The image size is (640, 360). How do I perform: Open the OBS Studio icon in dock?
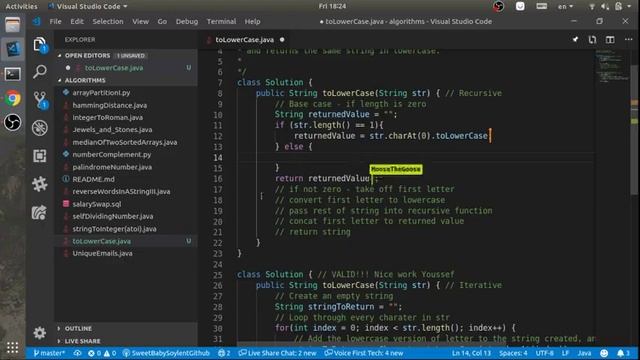pos(13,122)
